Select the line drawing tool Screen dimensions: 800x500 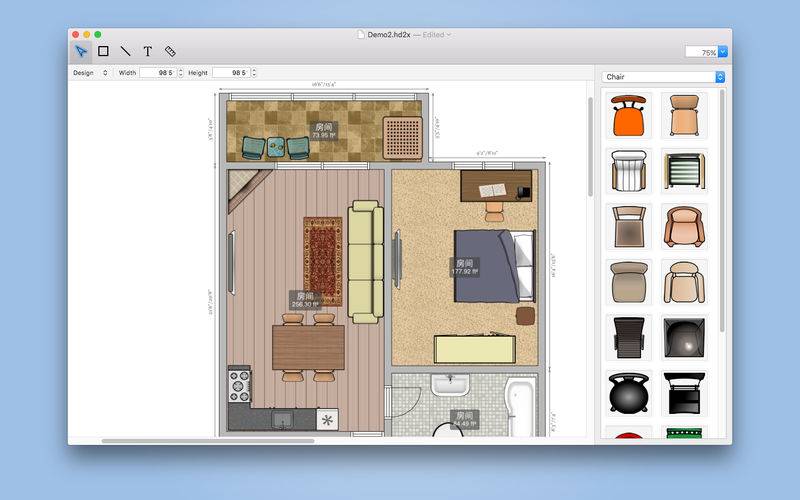point(126,51)
